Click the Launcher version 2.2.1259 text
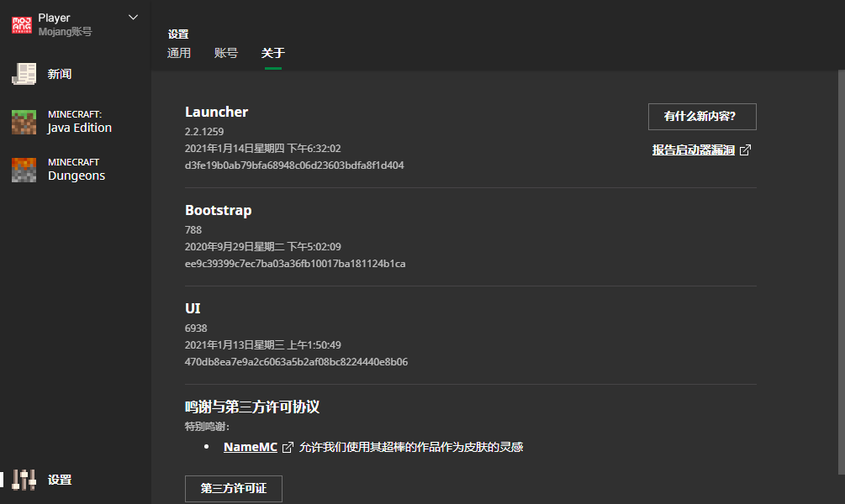The height and width of the screenshot is (504, 845). click(204, 131)
